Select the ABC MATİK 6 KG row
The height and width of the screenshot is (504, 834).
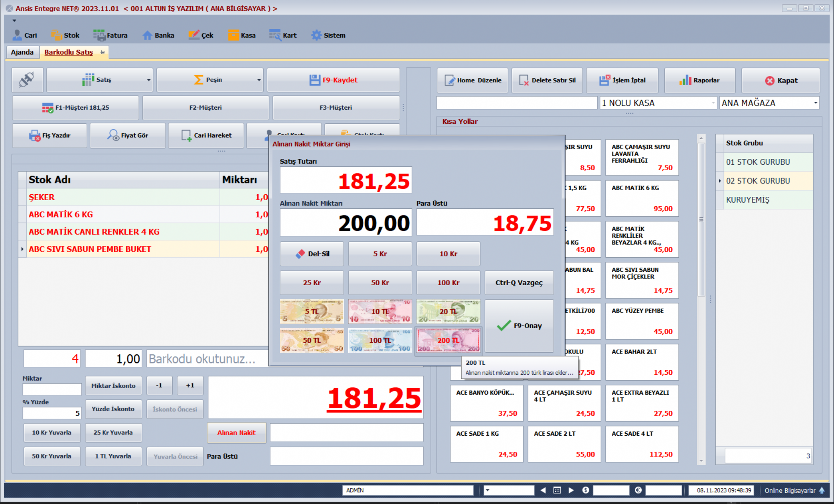pyautogui.click(x=144, y=214)
